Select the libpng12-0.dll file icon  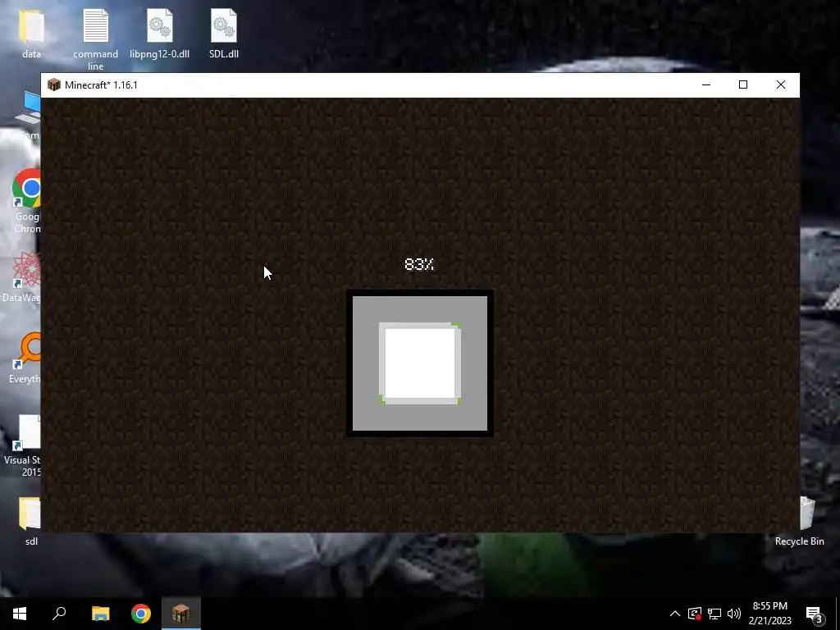point(160,33)
